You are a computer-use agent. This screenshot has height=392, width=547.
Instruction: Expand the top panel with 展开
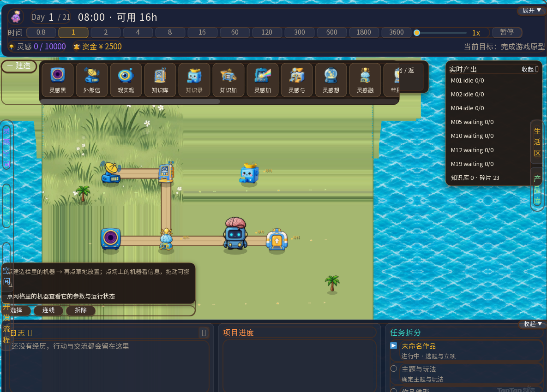click(531, 11)
